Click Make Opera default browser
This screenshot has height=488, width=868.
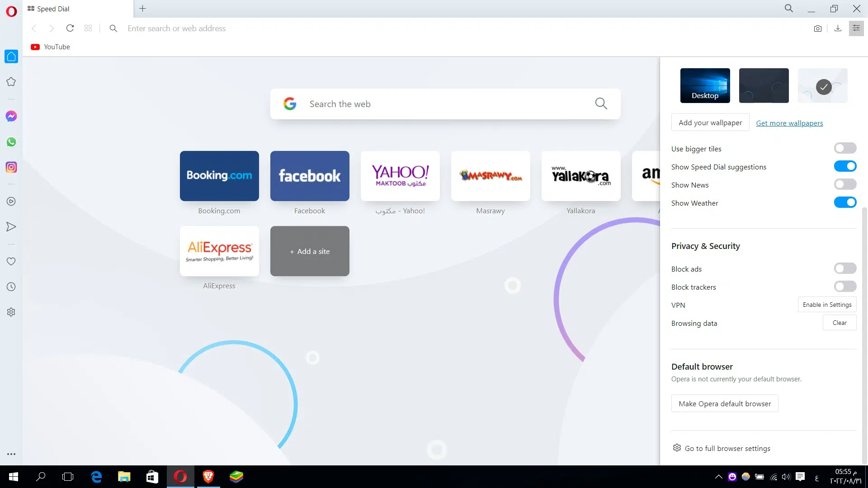tap(725, 404)
